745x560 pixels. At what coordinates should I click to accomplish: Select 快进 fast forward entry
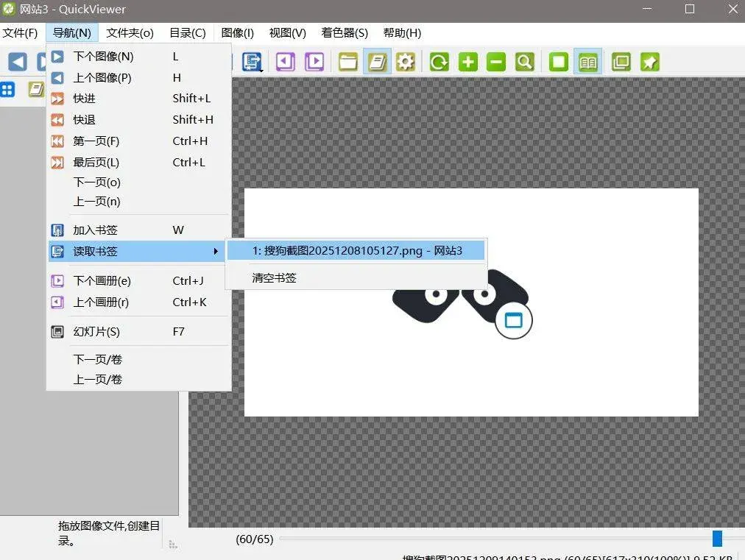[138, 99]
